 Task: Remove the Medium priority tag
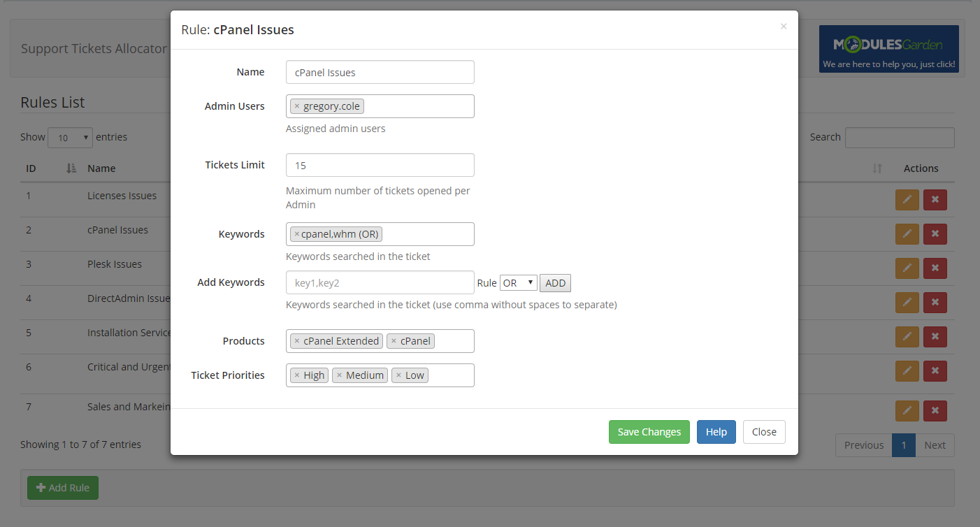pyautogui.click(x=339, y=375)
